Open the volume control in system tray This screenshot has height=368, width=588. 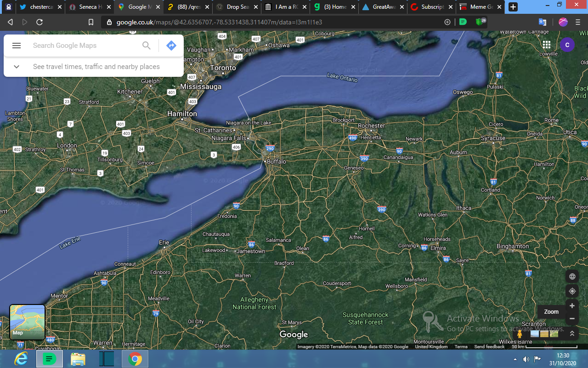pyautogui.click(x=526, y=359)
